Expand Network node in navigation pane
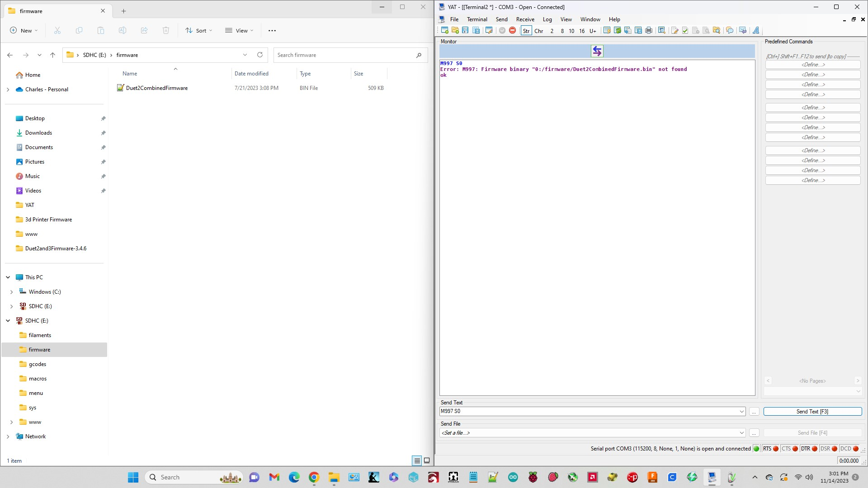 (x=8, y=436)
